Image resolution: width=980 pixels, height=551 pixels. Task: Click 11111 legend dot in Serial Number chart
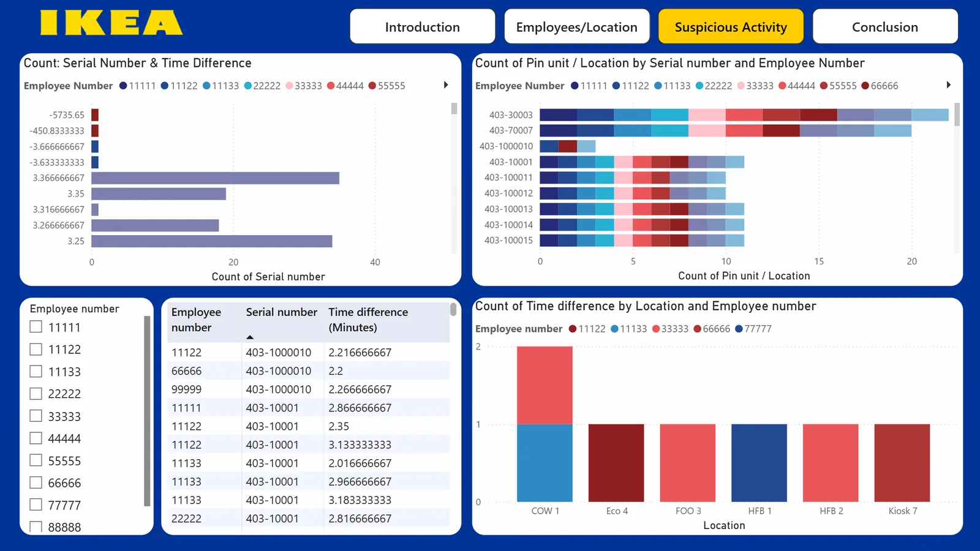[123, 86]
